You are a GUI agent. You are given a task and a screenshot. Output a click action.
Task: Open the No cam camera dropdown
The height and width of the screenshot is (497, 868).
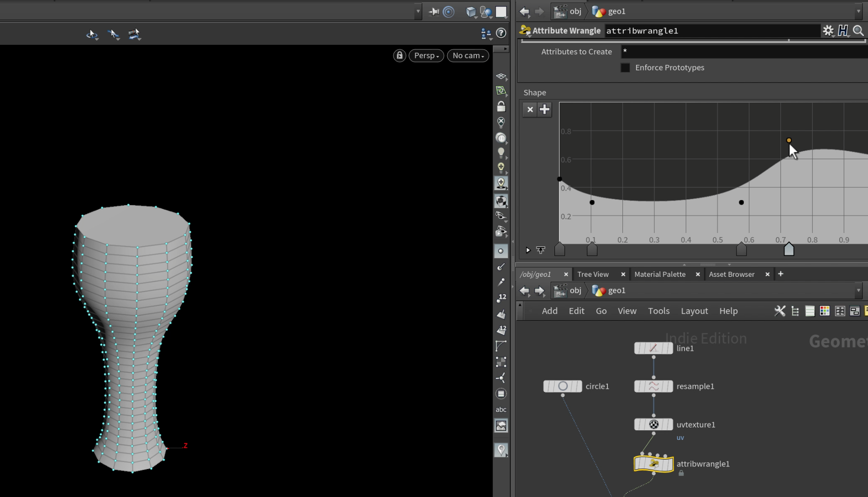click(x=467, y=55)
